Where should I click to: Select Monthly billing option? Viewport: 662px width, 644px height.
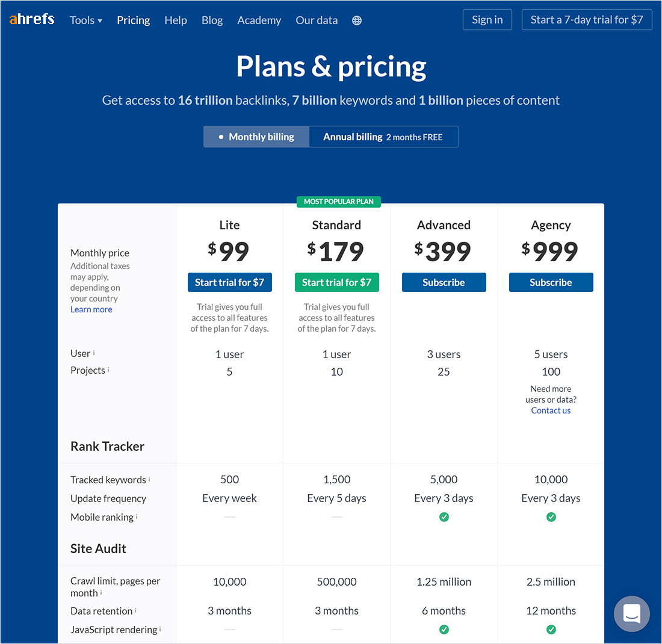[x=256, y=137]
